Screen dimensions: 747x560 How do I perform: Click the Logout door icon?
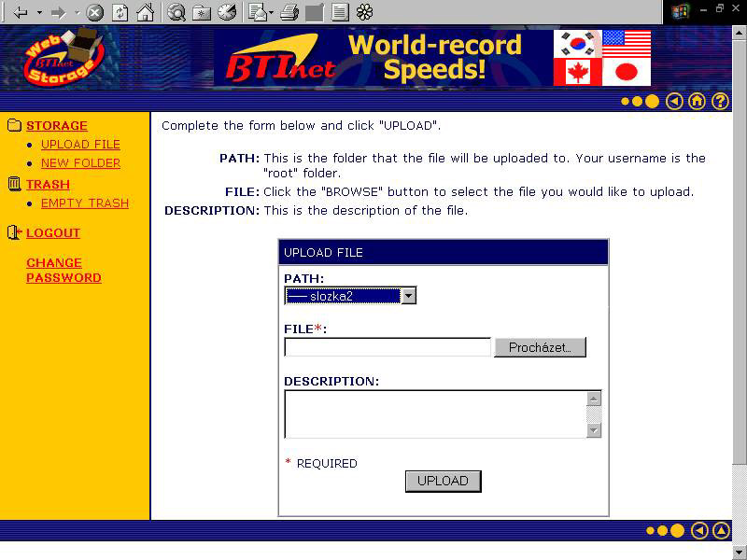(x=14, y=232)
